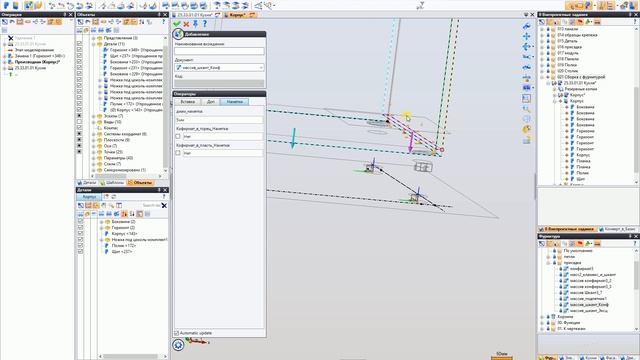Select Замена 1 (Горизонт <348>) operation
The height and width of the screenshot is (360, 640).
40,56
